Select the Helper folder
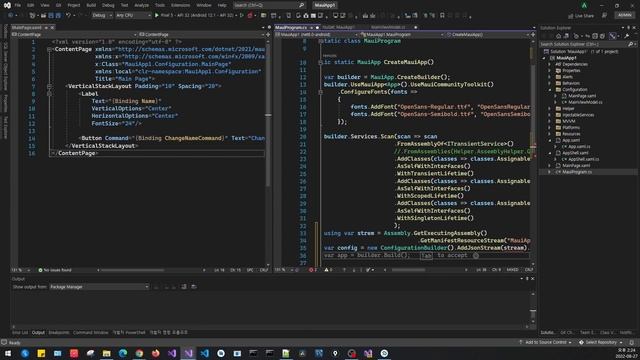Screen dimensions: 640x360 click(x=568, y=109)
